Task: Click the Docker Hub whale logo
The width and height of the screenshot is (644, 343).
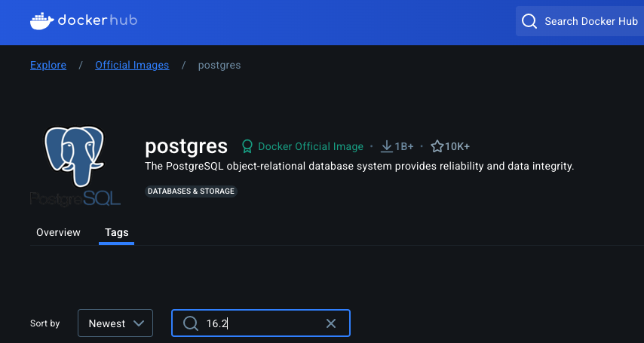Action: click(x=42, y=21)
